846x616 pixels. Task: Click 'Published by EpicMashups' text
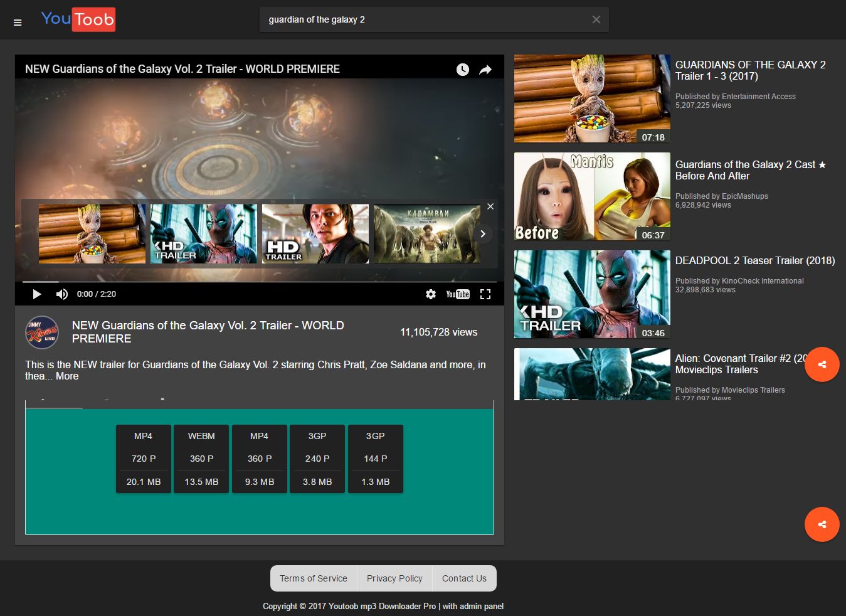click(x=722, y=196)
